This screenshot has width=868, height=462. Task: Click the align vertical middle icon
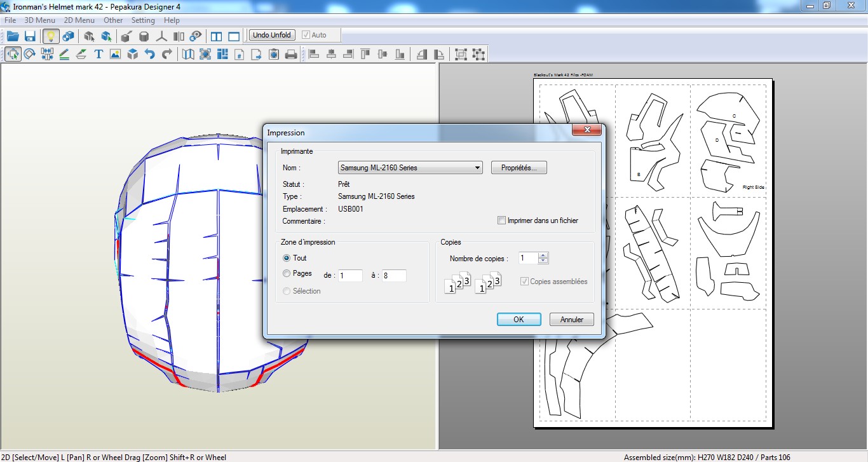383,55
